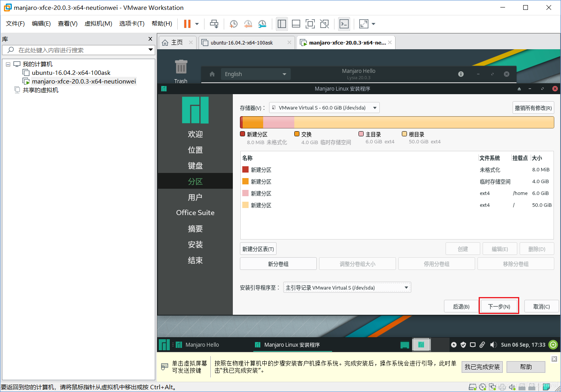
Task: Click the paperclip clipboard icon in panel
Action: [x=482, y=345]
